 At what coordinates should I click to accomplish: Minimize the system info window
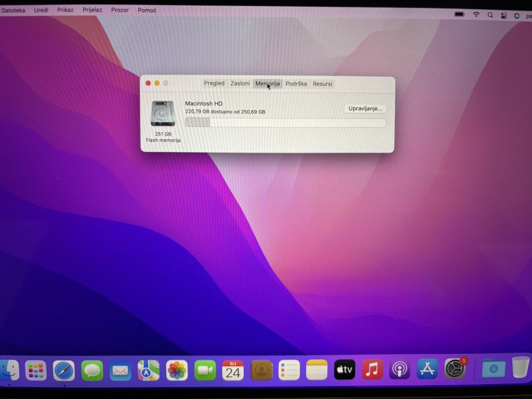point(157,83)
